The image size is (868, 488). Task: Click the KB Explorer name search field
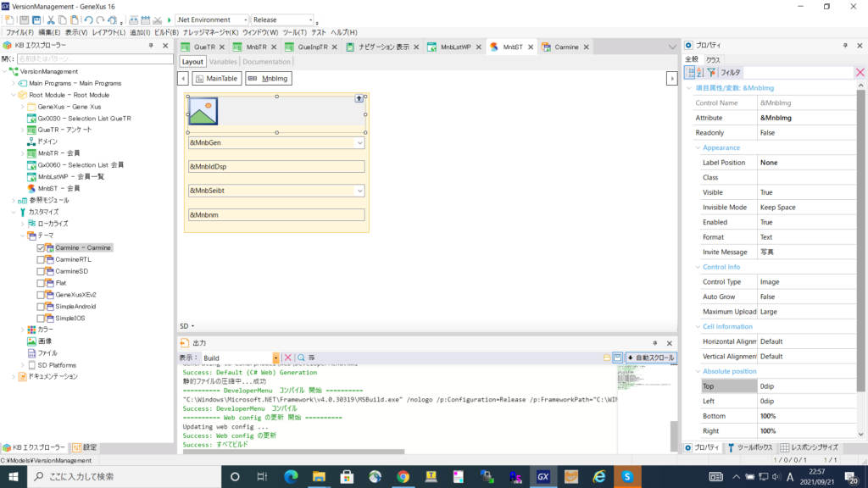coord(95,58)
